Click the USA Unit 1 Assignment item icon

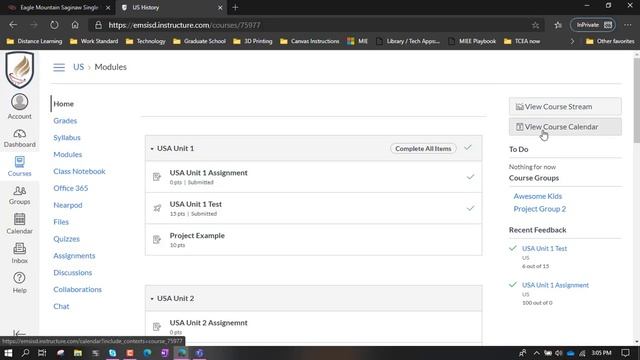click(157, 177)
